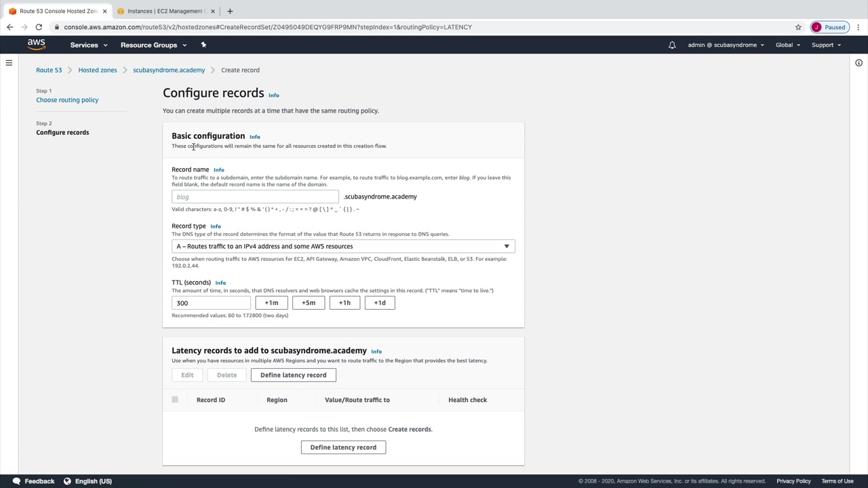
Task: Bookmark this page with the star icon
Action: tap(798, 27)
